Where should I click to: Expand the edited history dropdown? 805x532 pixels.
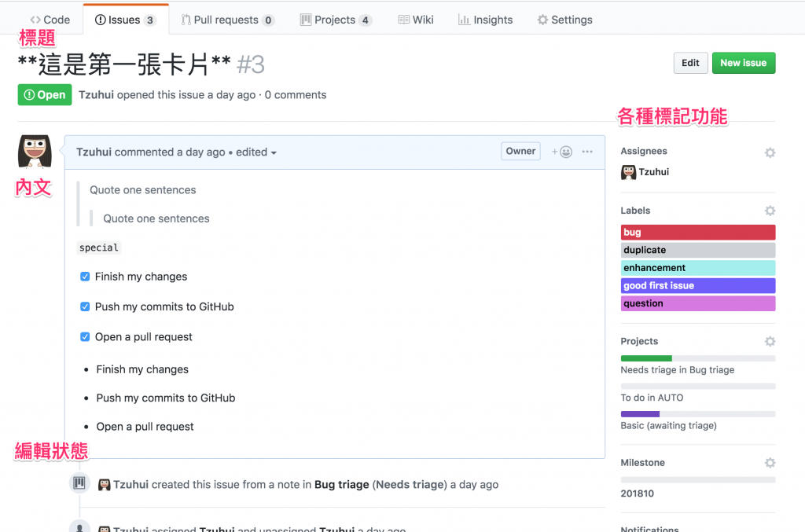[256, 152]
